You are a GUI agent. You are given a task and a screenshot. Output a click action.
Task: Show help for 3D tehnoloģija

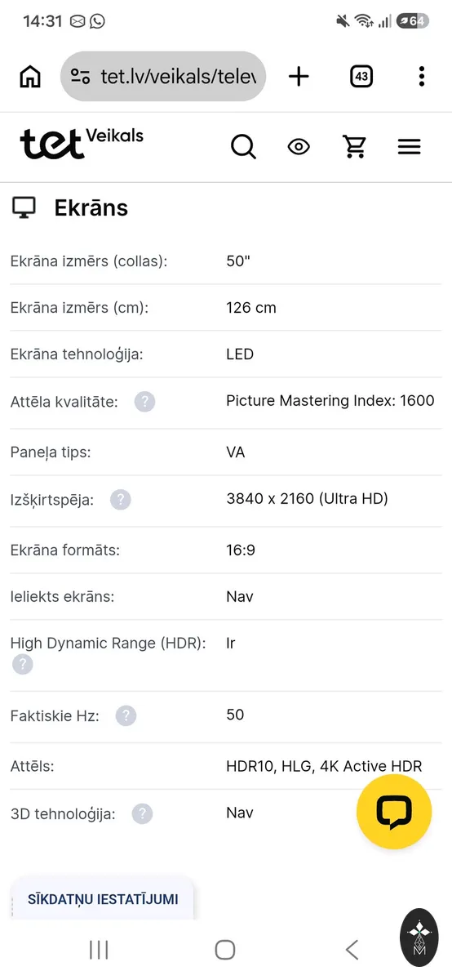coord(142,814)
